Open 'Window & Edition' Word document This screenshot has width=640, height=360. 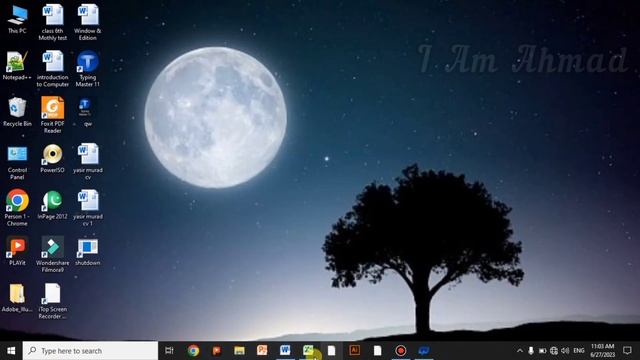coord(88,22)
